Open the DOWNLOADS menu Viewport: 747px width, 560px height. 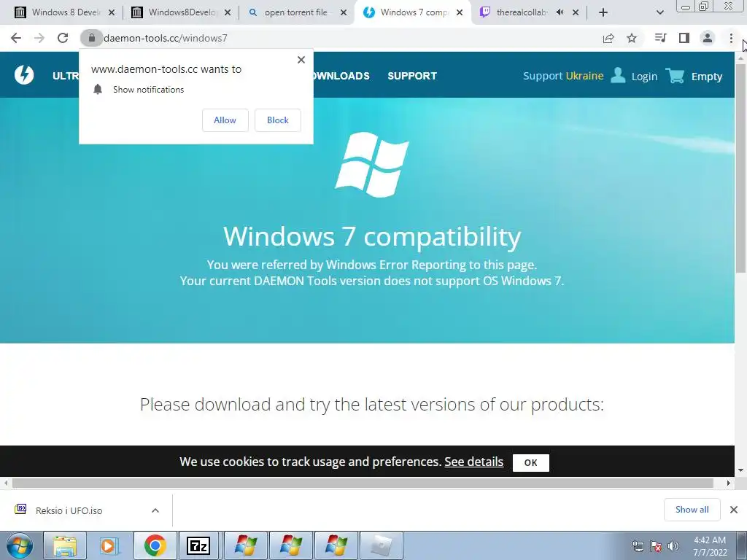(x=341, y=76)
